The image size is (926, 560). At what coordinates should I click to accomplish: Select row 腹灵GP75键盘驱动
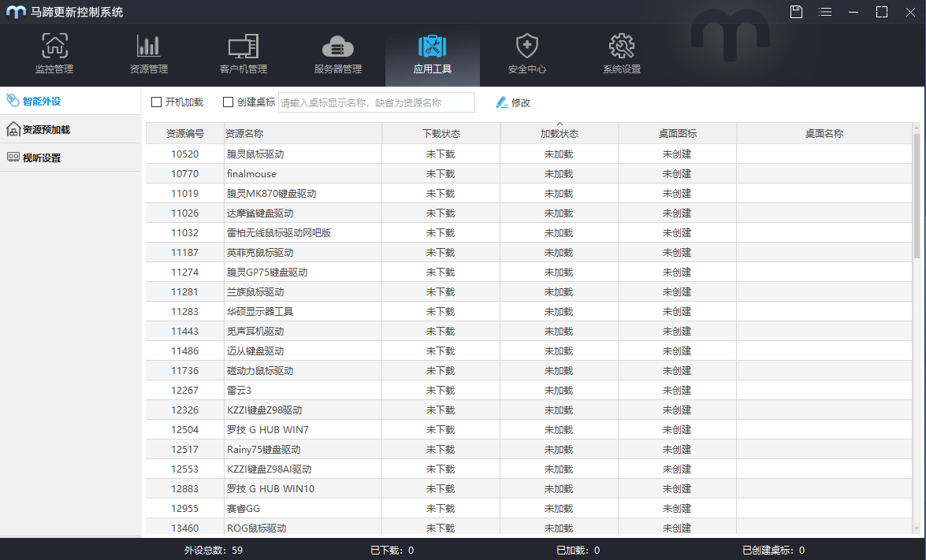pyautogui.click(x=529, y=272)
